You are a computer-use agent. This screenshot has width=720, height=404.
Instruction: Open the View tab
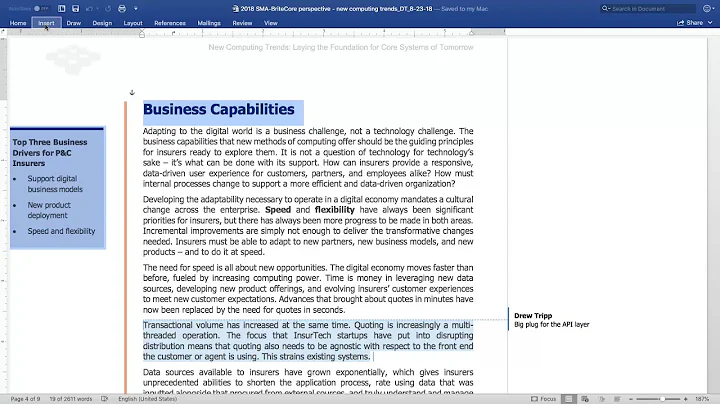pyautogui.click(x=270, y=23)
